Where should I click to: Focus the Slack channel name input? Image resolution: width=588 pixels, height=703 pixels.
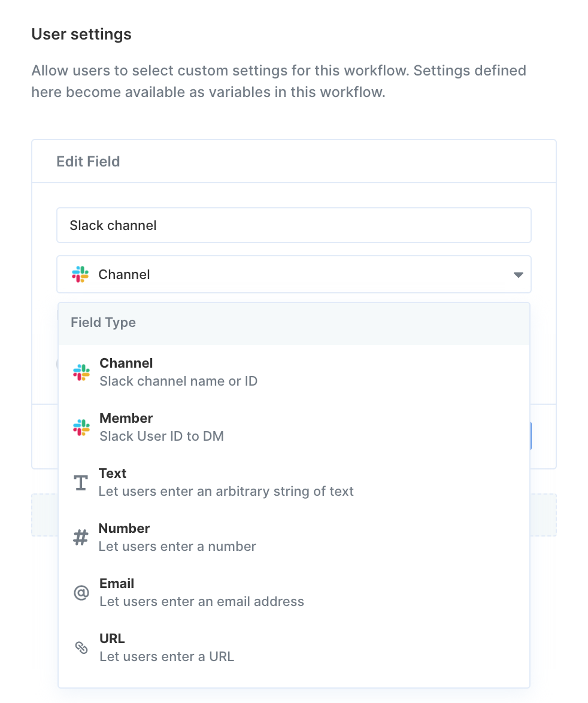pos(294,225)
